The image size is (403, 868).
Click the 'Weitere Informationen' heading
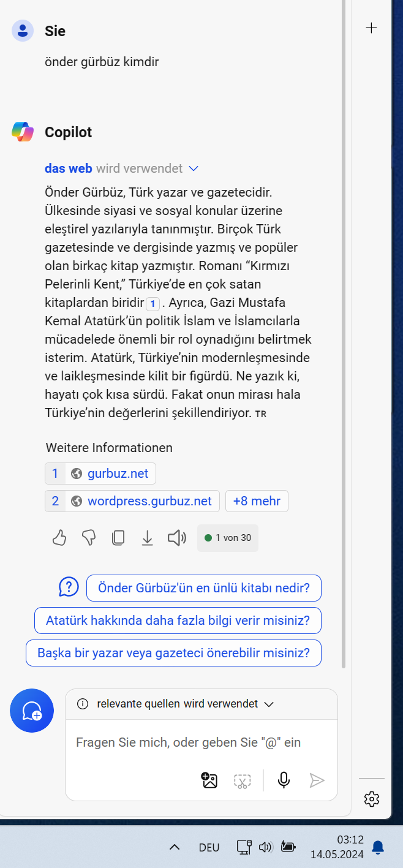109,447
